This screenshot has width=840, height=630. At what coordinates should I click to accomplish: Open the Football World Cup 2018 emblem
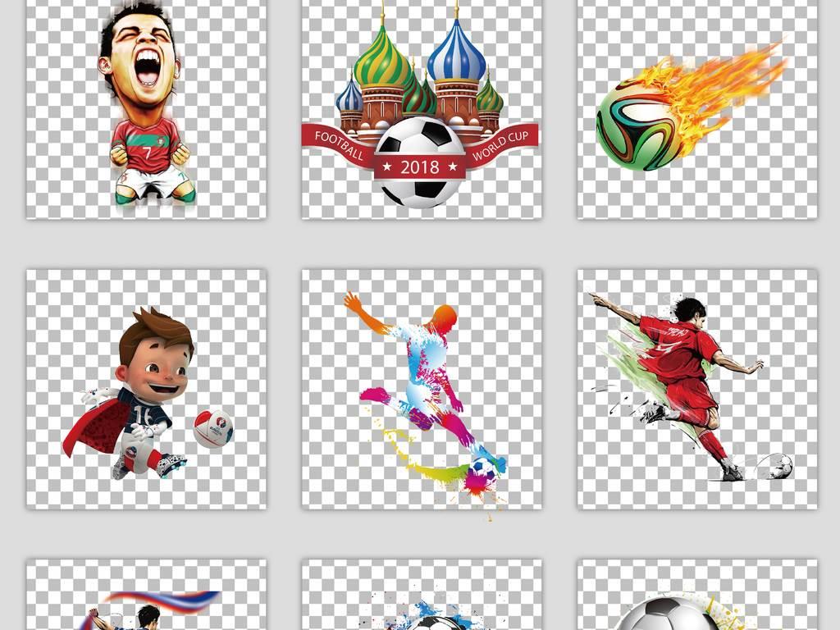tap(422, 109)
